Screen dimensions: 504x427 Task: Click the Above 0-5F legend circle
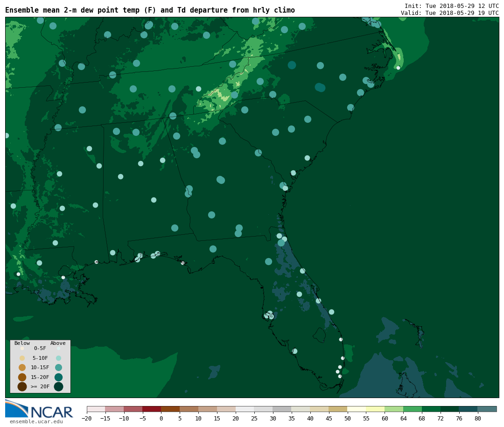(58, 348)
